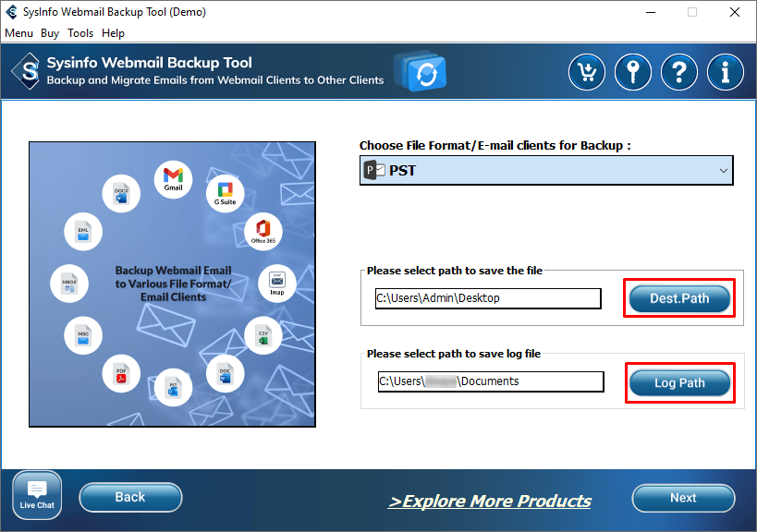The image size is (757, 532).
Task: Click the MBOX file icon
Action: point(69,284)
